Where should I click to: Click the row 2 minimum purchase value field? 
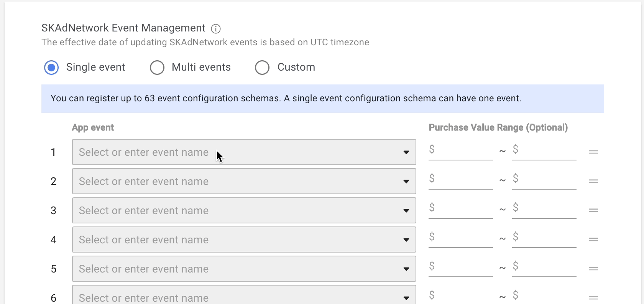pyautogui.click(x=461, y=180)
